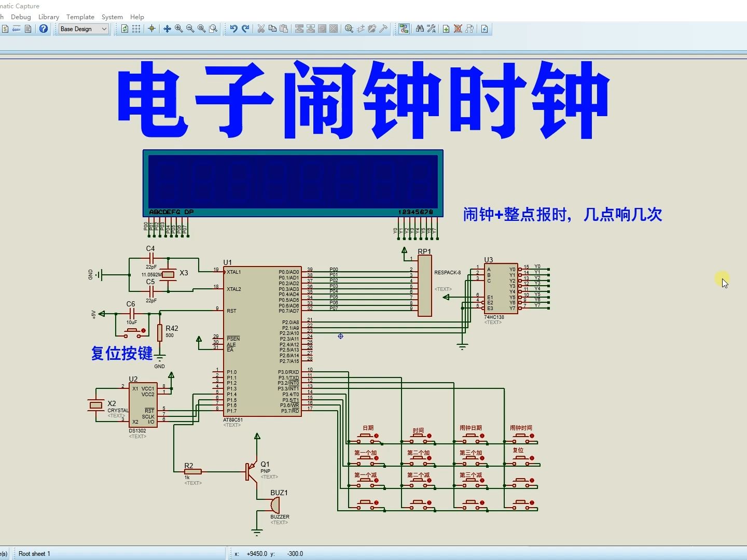
Task: Click the Undo toolbar icon
Action: point(233,29)
